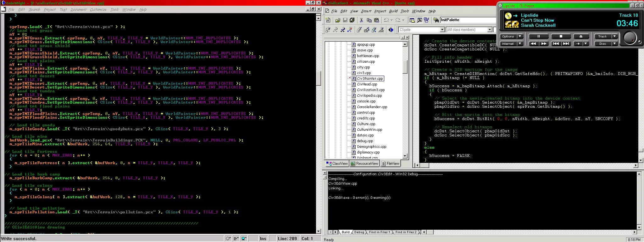Viewport: 644px width, 242px height.
Task: Click the Options button in CD player
Action: pyautogui.click(x=508, y=36)
